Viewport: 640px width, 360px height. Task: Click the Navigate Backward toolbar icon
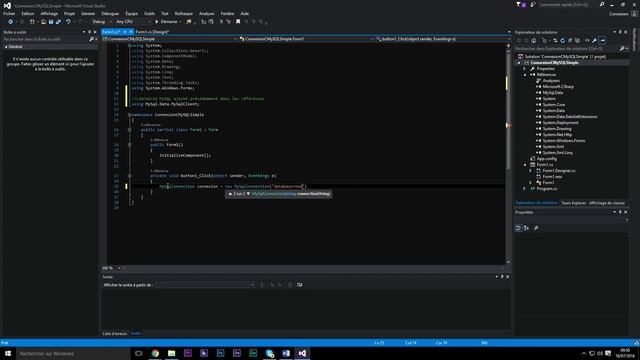[10, 22]
